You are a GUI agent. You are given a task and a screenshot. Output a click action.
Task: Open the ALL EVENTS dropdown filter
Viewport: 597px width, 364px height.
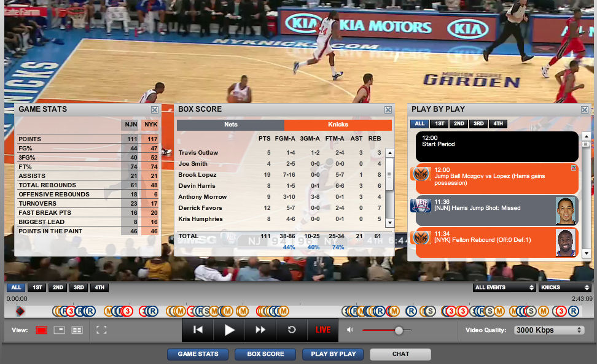(504, 287)
